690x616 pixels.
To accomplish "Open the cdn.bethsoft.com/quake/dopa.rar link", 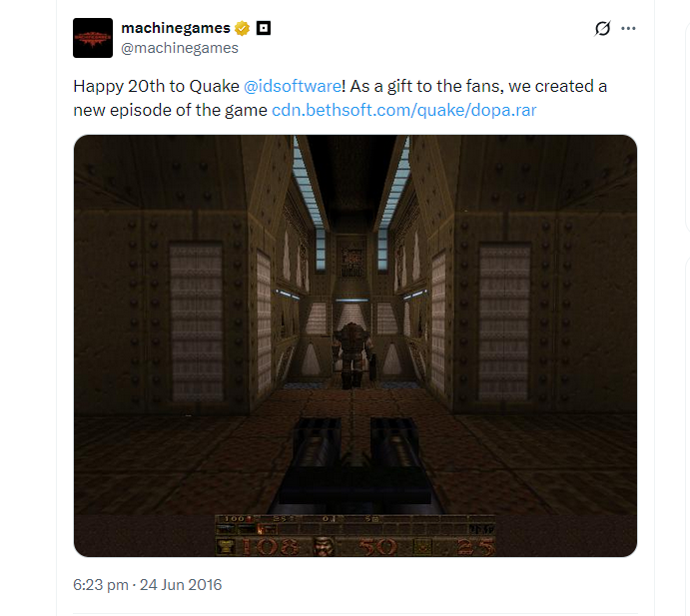I will pos(404,110).
